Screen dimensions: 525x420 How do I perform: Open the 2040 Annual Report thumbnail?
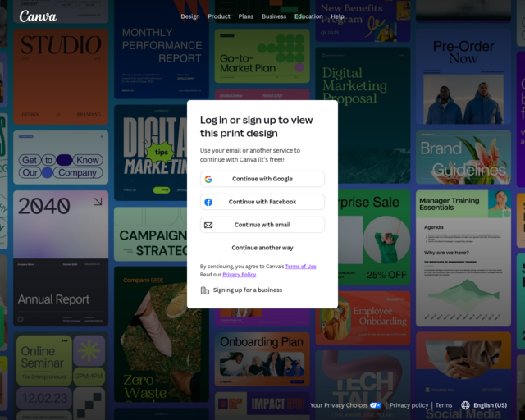[61, 258]
